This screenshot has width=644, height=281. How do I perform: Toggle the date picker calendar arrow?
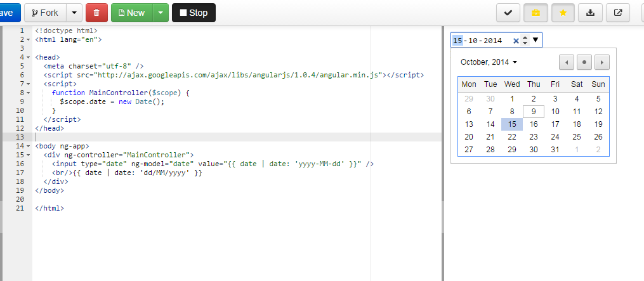coord(535,40)
